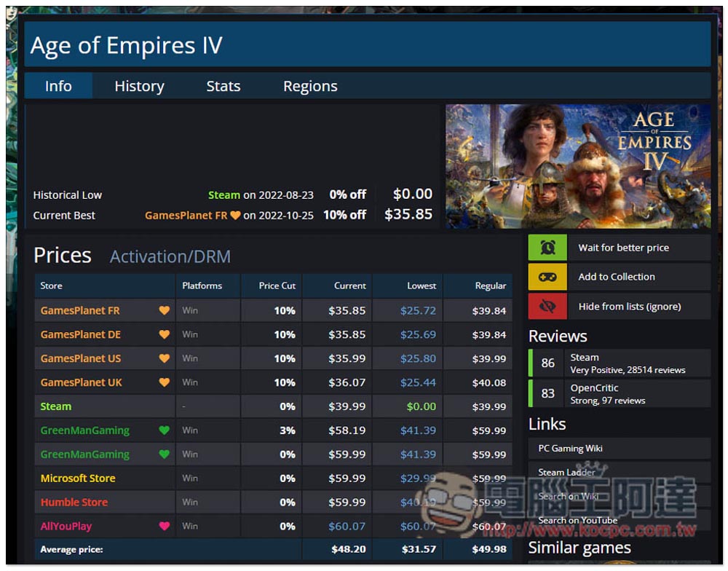This screenshot has height=571, width=728.
Task: Click lowest price $25.44 in GamesPlanet UK row
Action: (418, 382)
